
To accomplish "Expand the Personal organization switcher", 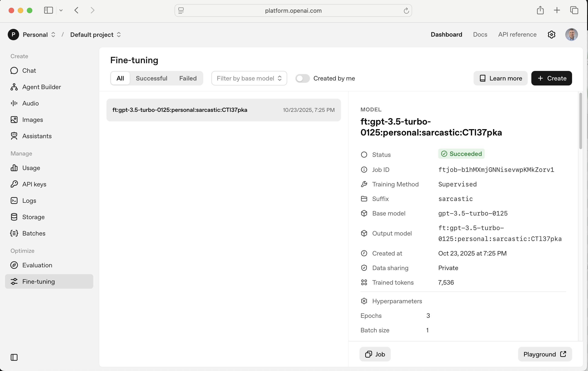I will pyautogui.click(x=39, y=35).
